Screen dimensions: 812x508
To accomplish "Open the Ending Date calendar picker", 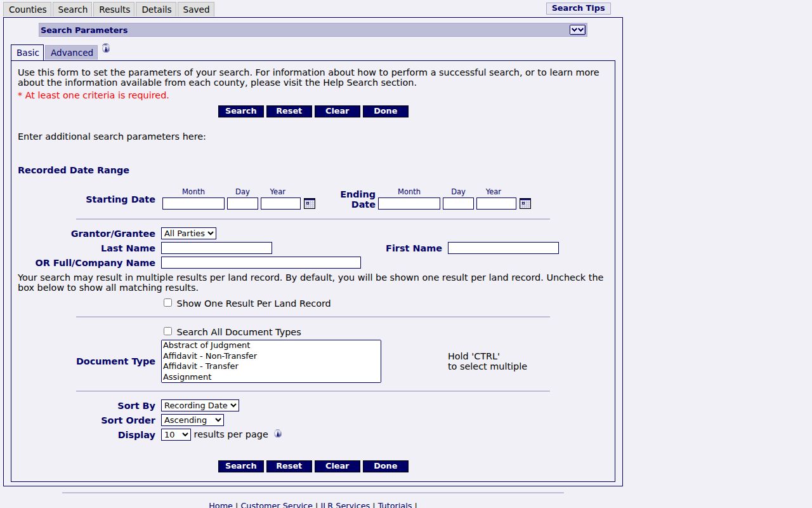I will [x=525, y=204].
